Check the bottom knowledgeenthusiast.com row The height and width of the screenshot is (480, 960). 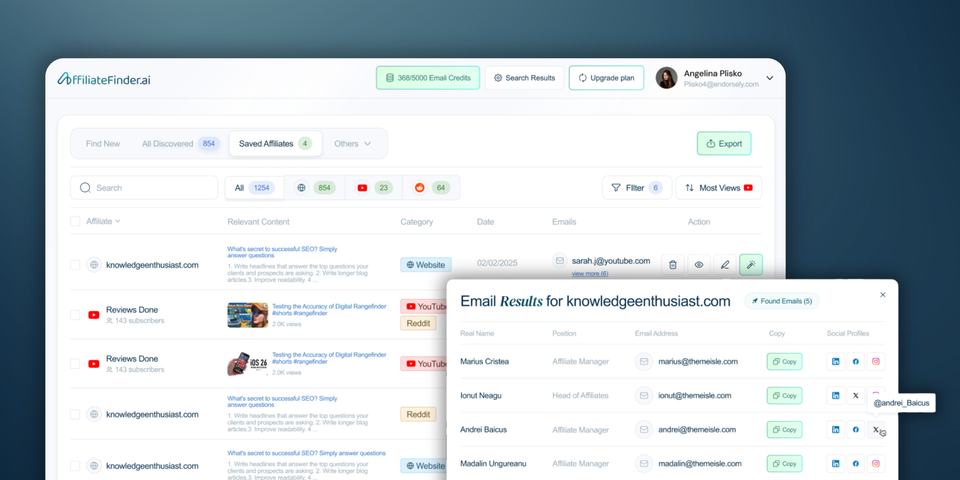click(75, 466)
